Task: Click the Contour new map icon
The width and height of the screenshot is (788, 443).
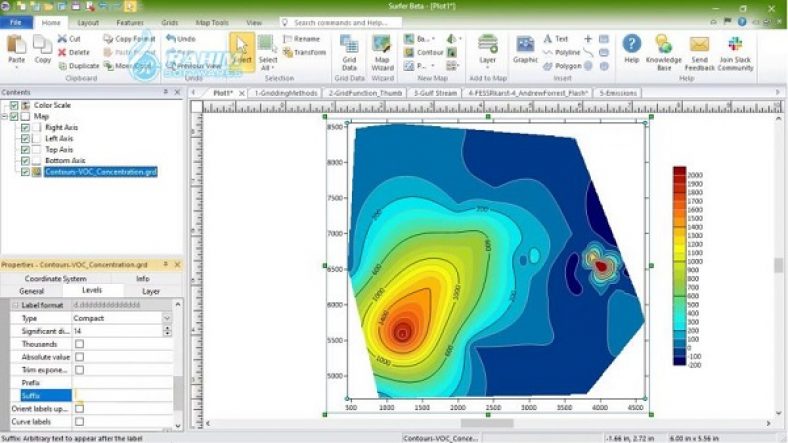Action: (410, 52)
